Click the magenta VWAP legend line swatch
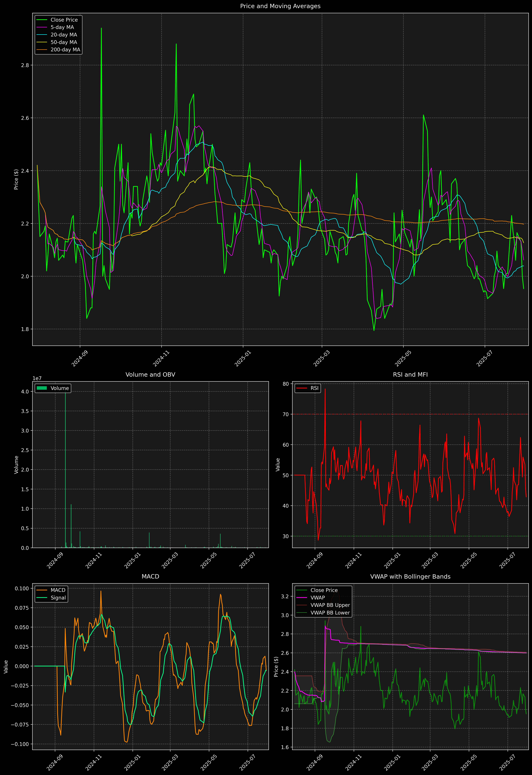Viewport: 532px width, 775px height. pos(302,598)
